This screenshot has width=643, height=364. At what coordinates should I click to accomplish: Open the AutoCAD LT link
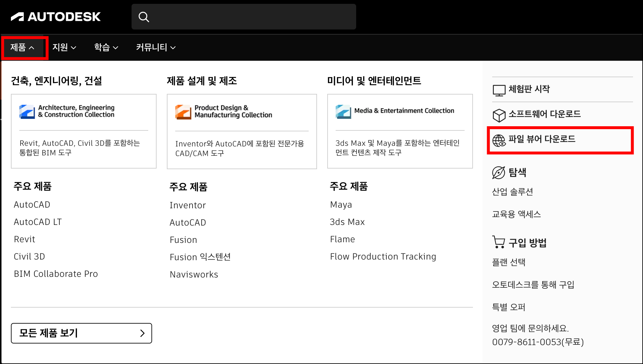tap(38, 222)
